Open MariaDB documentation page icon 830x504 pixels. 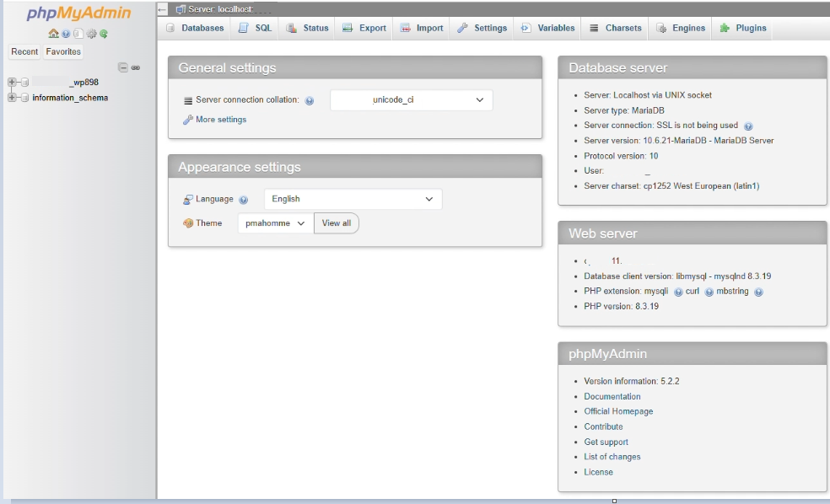click(x=78, y=34)
